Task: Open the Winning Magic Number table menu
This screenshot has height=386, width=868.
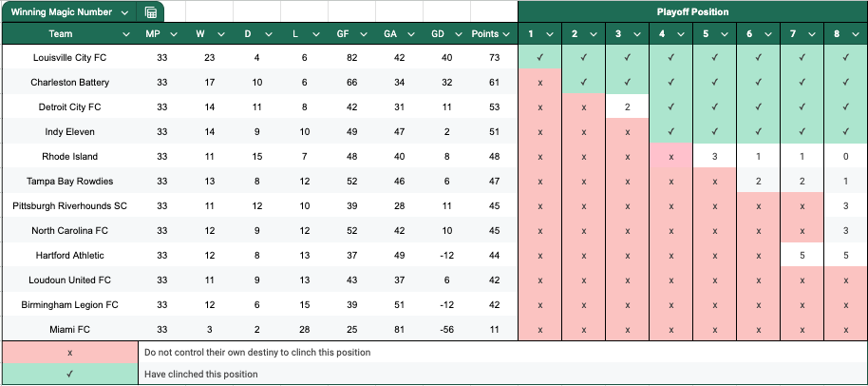Action: [x=125, y=12]
